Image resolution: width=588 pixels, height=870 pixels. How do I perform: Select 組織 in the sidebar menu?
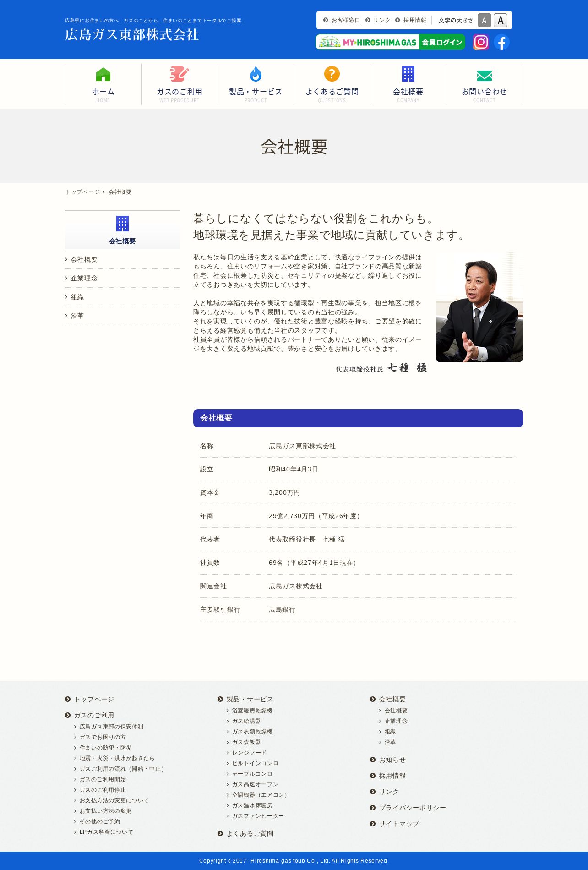click(x=122, y=297)
